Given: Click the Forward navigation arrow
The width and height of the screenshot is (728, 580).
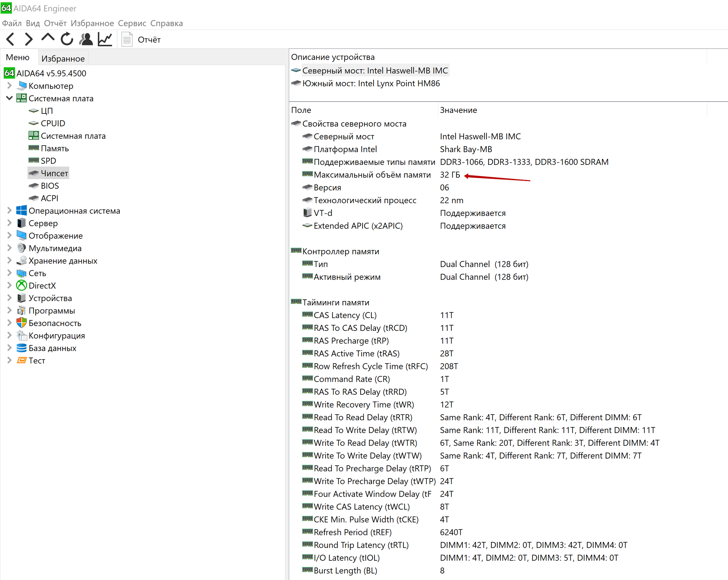Looking at the screenshot, I should (x=29, y=39).
